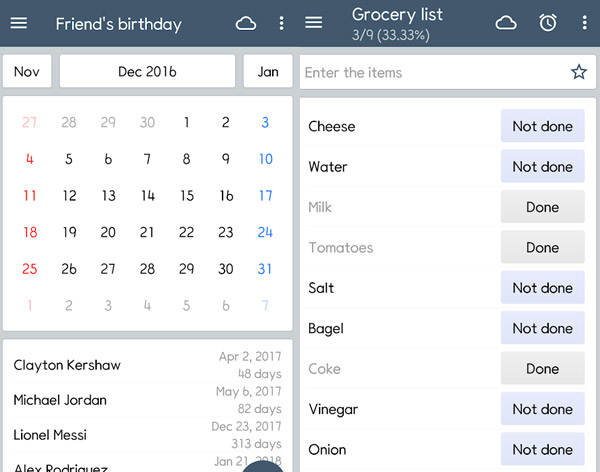The image size is (600, 472).
Task: Tap cloud sync icon beside Friend's birthday
Action: 246,23
